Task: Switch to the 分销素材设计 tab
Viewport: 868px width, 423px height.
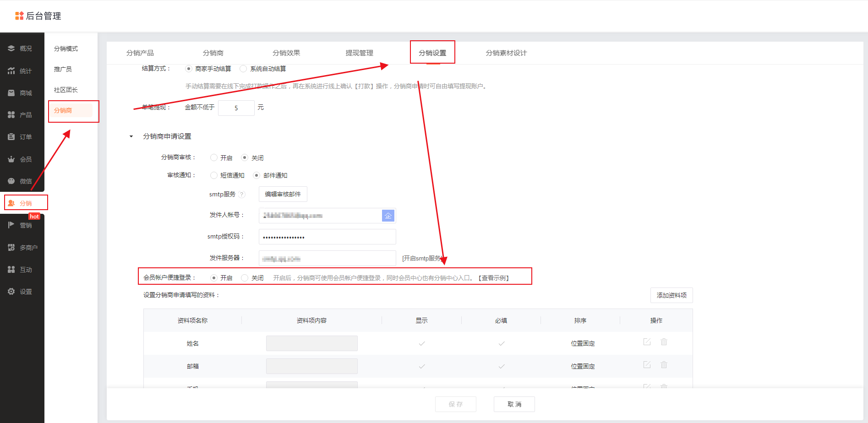Action: tap(506, 53)
